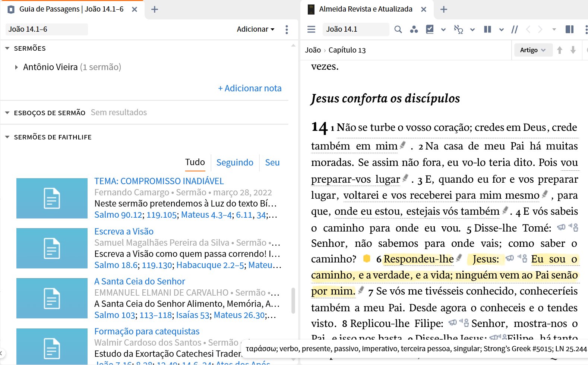Screen dimensions: 588x365
Task: Click the Bible reference field João 14.1
Action: pos(356,29)
